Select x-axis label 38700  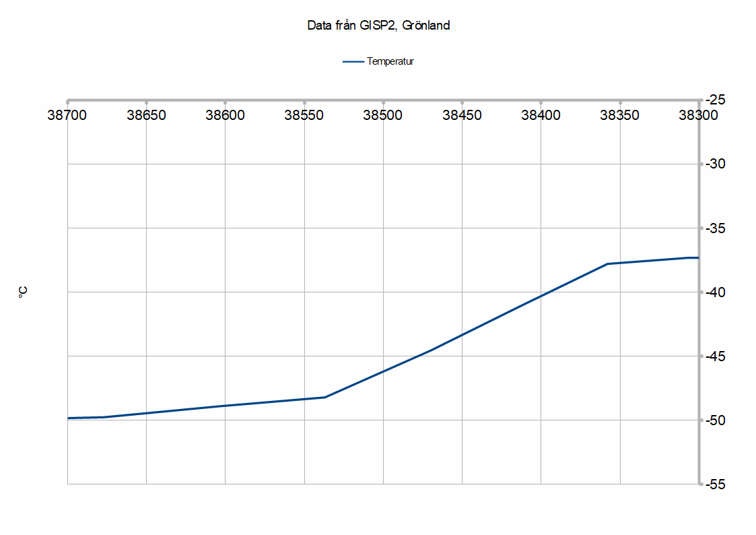[67, 115]
